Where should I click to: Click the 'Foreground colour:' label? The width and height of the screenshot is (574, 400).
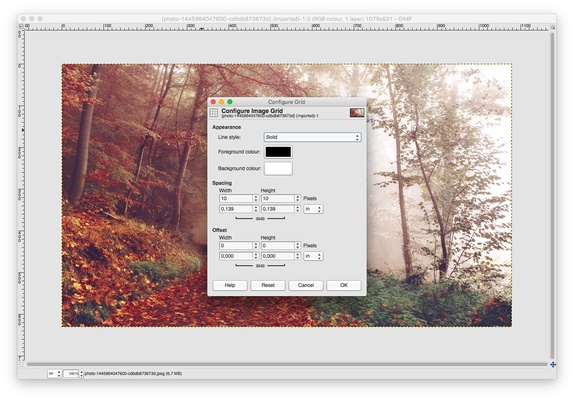coord(239,152)
